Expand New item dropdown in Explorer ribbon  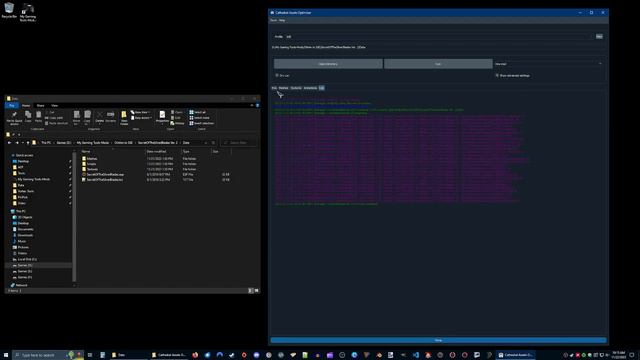click(141, 112)
